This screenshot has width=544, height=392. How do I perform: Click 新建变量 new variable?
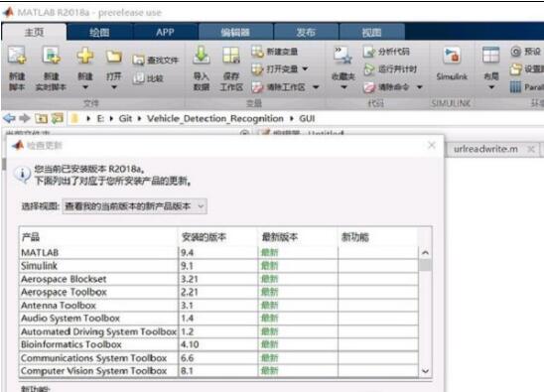274,52
